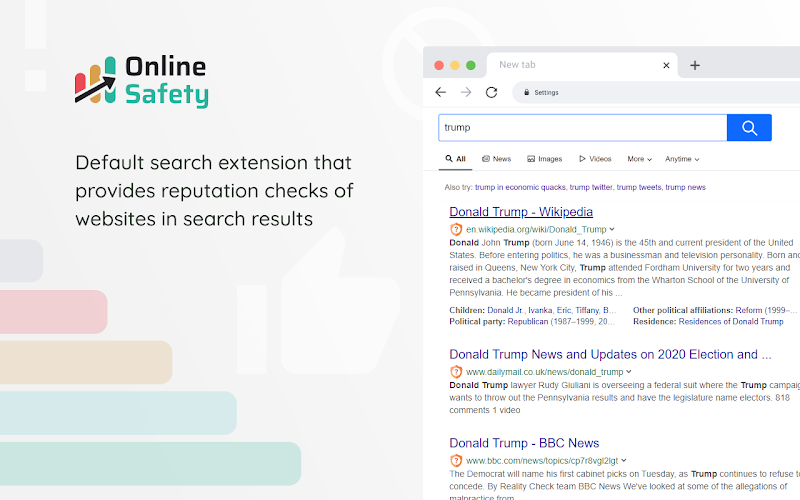Screen dimensions: 800x500
Task: Expand chevron after dailymail.co.uk URL
Action: click(629, 372)
